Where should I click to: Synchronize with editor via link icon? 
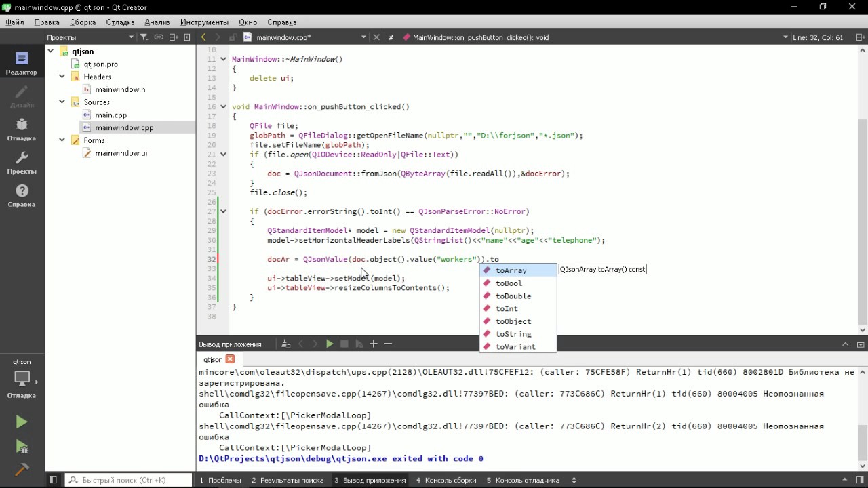[159, 37]
